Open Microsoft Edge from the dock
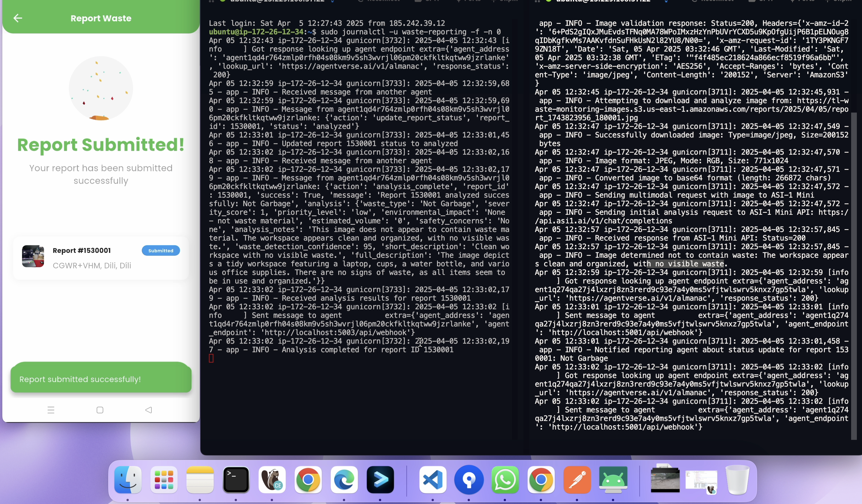The width and height of the screenshot is (862, 504). point(344,480)
